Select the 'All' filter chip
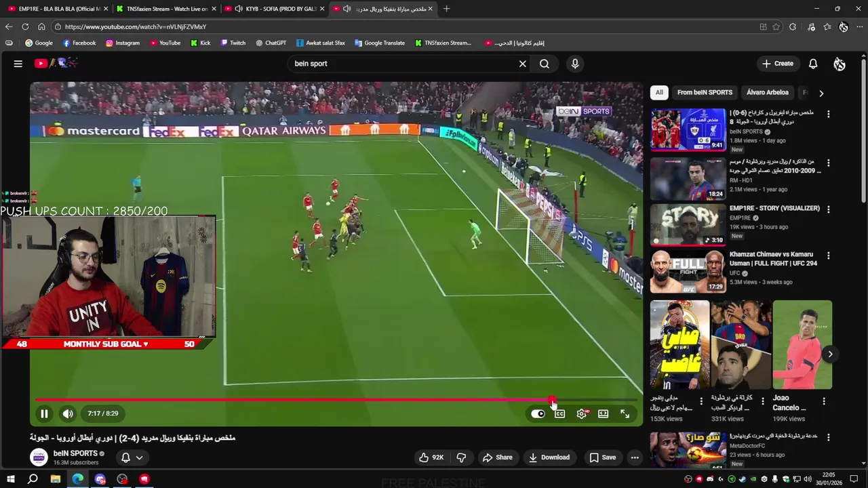The width and height of the screenshot is (868, 488). [x=659, y=92]
